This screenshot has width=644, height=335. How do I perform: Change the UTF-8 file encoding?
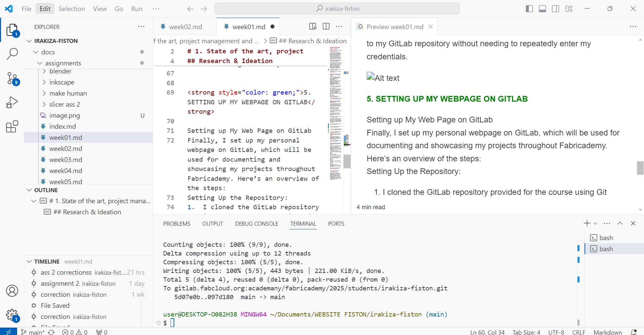tap(556, 332)
